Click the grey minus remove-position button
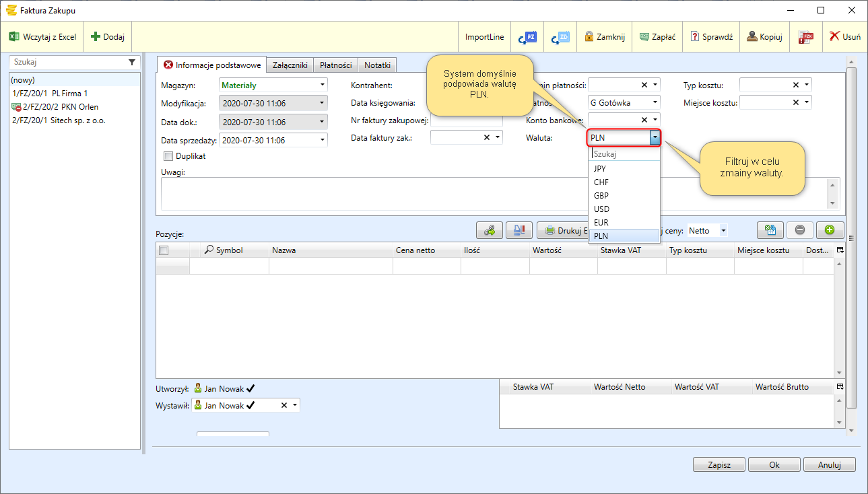Image resolution: width=868 pixels, height=494 pixels. (x=799, y=230)
